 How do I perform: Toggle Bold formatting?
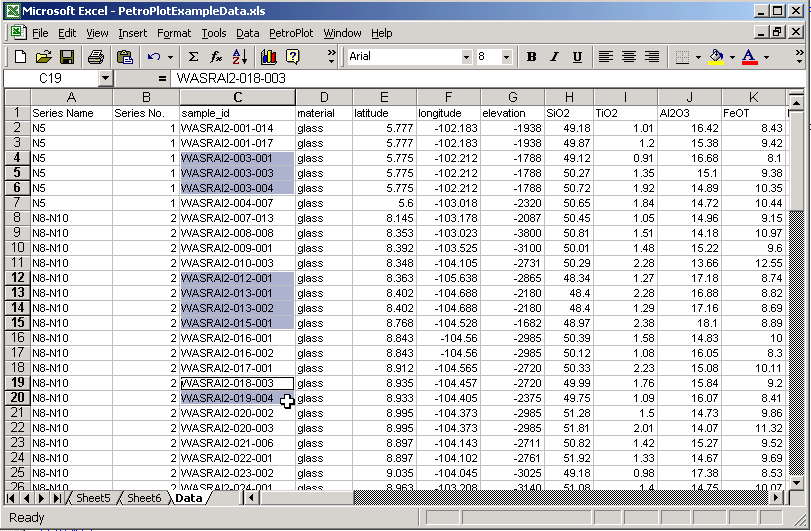tap(531, 57)
